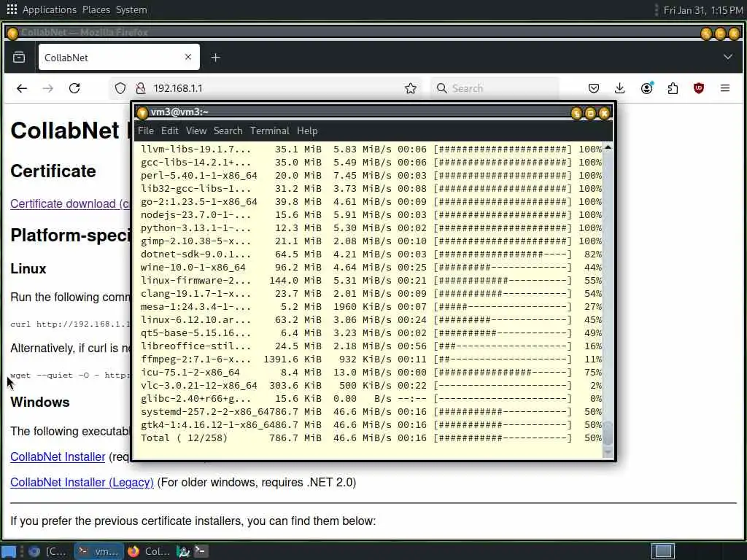Click the wine-10.0-1-x86_64 download row

click(x=371, y=268)
